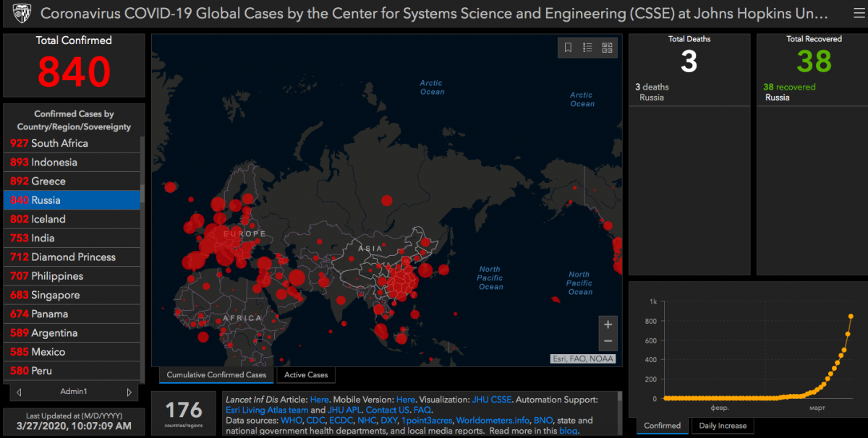Viewport: 868px width, 438px height.
Task: Select Diamond Princess in the list
Action: pyautogui.click(x=72, y=257)
